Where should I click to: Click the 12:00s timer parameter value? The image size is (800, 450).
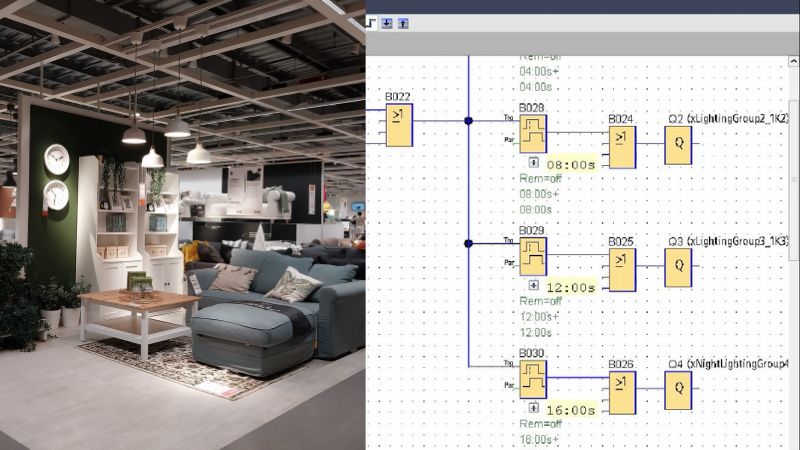(571, 288)
